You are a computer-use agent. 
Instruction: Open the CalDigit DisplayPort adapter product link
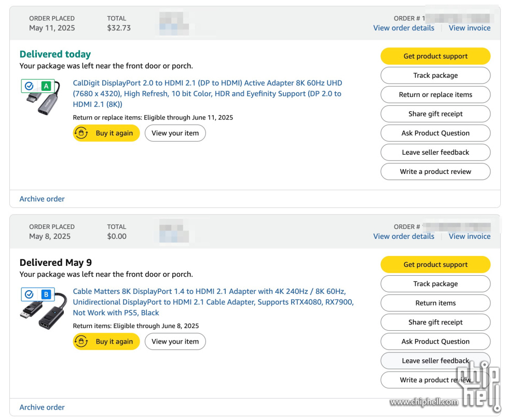pos(208,93)
